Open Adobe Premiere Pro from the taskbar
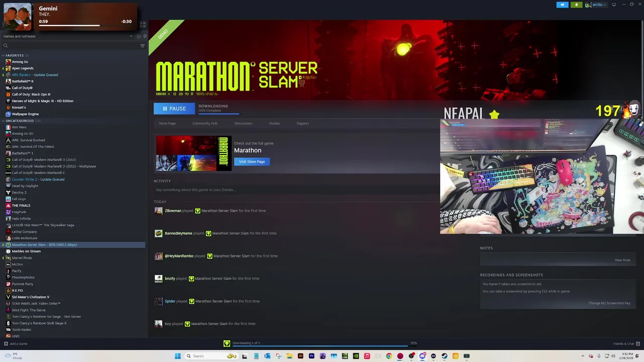The width and height of the screenshot is (644, 362). pyautogui.click(x=311, y=356)
